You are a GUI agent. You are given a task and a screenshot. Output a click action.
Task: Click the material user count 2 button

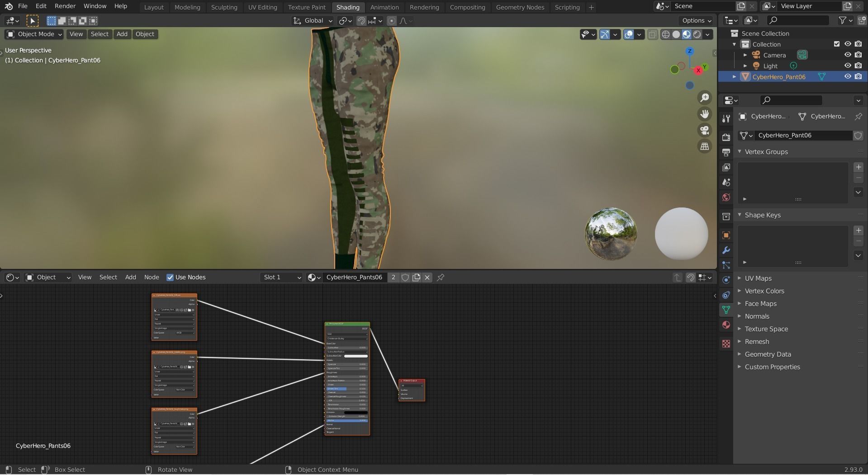(x=394, y=277)
